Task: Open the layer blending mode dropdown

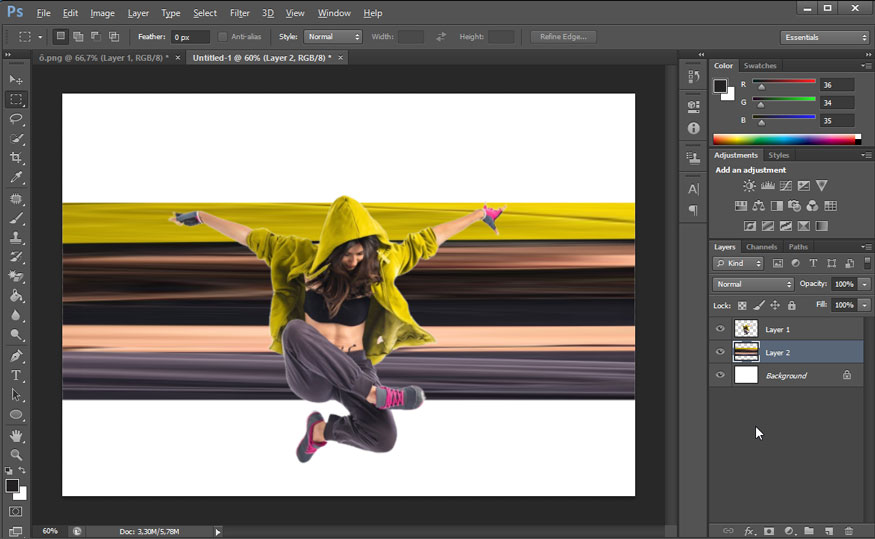Action: 752,284
